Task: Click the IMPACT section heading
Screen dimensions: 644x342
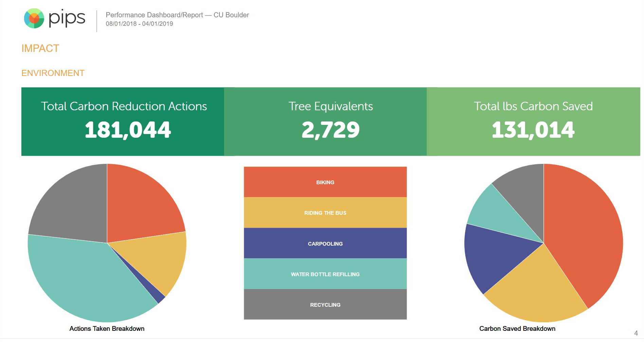Action: [x=40, y=49]
